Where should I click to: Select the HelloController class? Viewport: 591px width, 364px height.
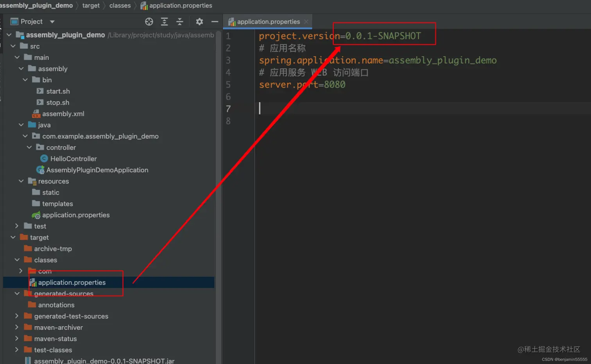point(73,159)
